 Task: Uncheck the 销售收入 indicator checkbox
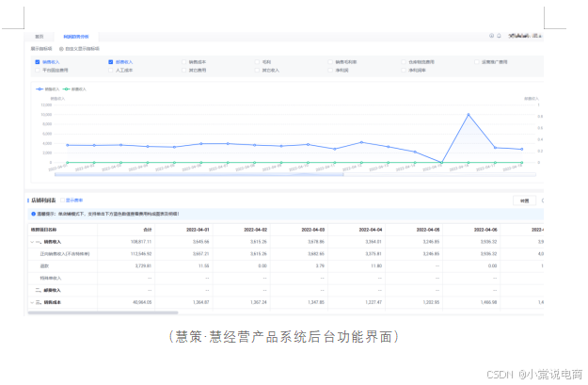[x=38, y=62]
